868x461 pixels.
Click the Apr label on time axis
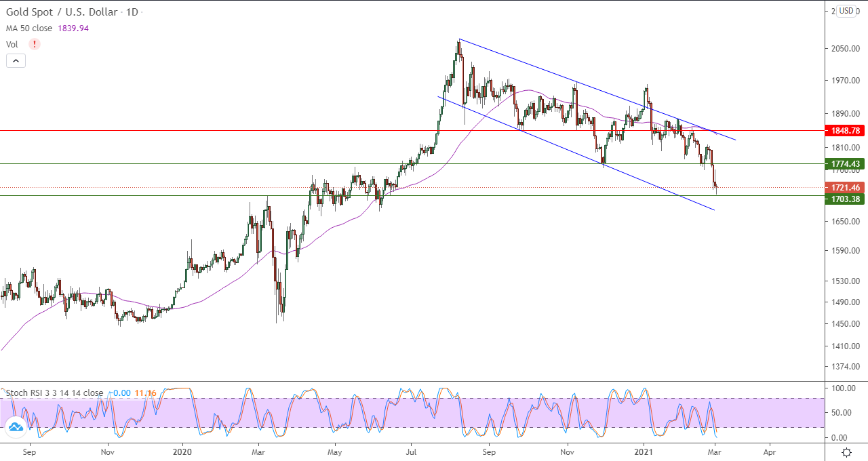(x=769, y=451)
